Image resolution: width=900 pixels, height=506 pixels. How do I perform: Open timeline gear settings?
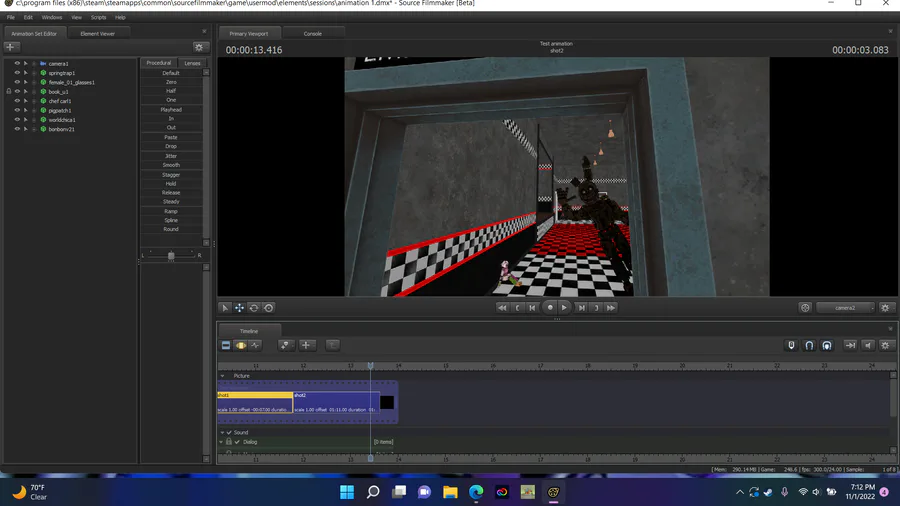pos(885,345)
